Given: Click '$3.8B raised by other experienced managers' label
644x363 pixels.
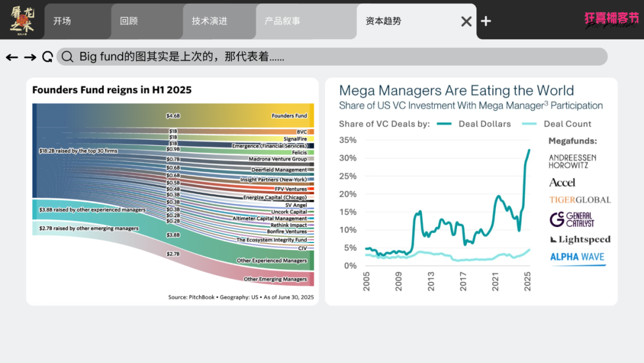Looking at the screenshot, I should pyautogui.click(x=92, y=210).
